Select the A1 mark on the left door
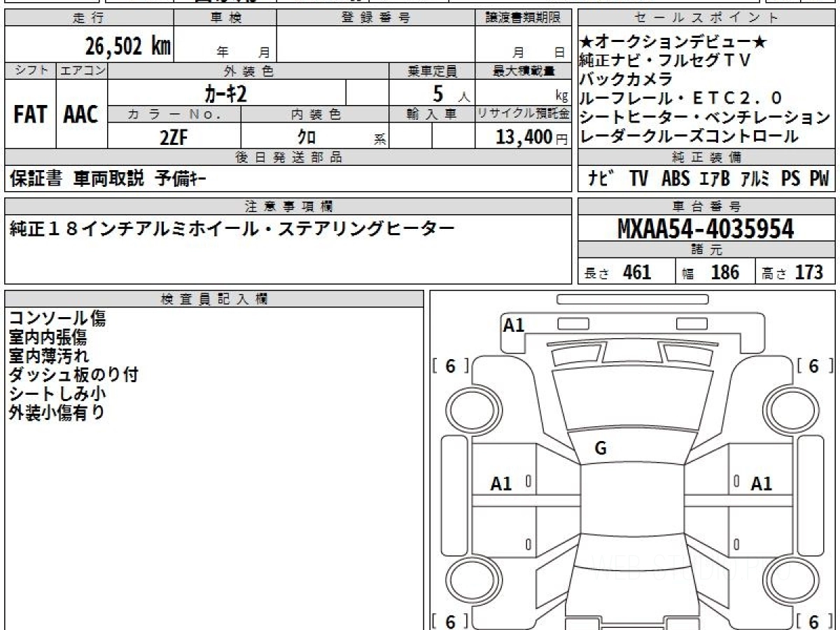 tap(501, 483)
